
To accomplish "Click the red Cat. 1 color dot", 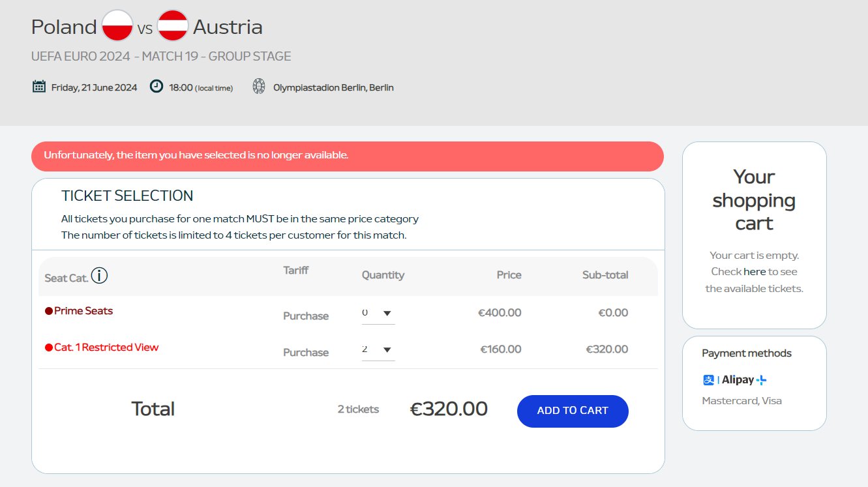I will (x=48, y=347).
